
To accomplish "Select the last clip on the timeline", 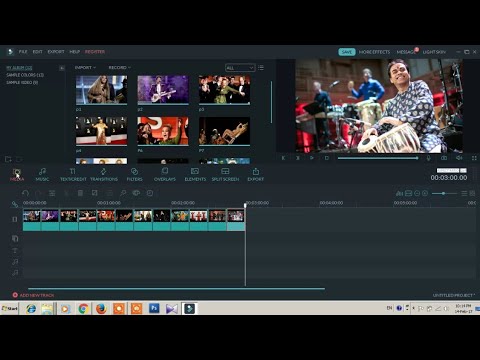I will (x=236, y=220).
